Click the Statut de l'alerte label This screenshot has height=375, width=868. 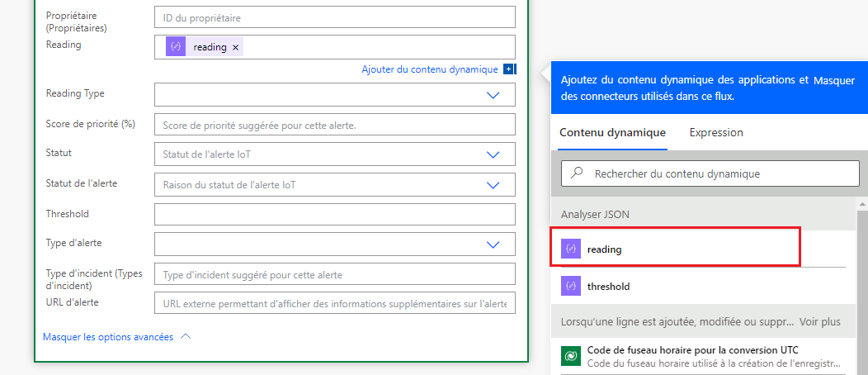pyautogui.click(x=82, y=183)
